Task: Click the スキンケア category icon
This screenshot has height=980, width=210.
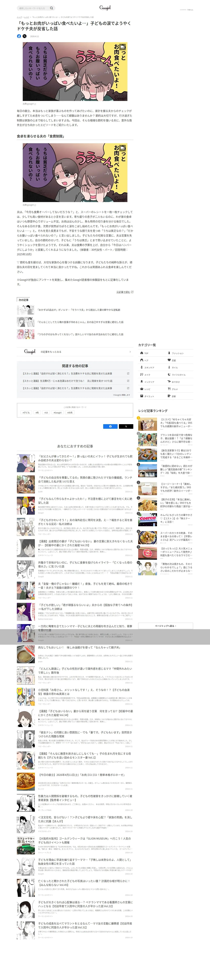Action: (x=141, y=367)
